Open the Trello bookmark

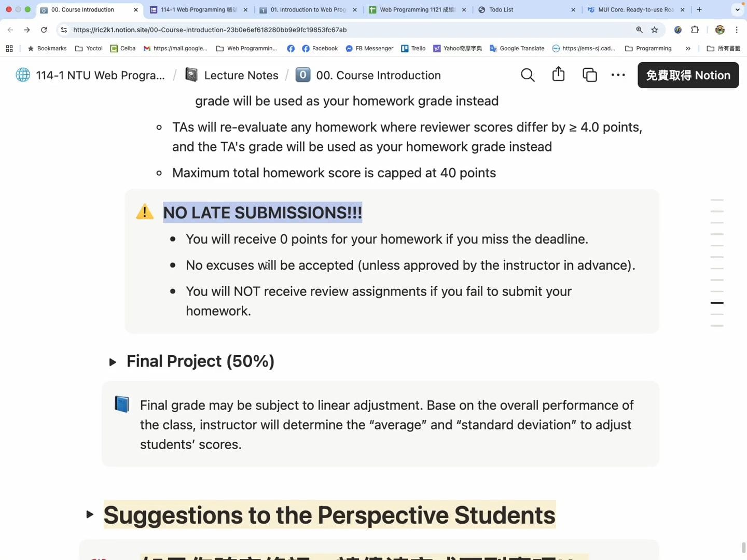(x=413, y=49)
